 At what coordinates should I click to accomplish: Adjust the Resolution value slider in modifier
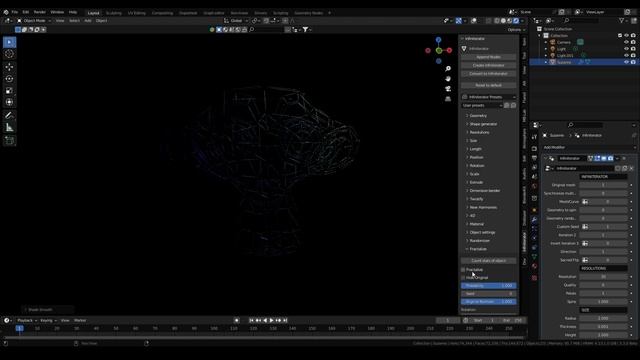pyautogui.click(x=603, y=277)
